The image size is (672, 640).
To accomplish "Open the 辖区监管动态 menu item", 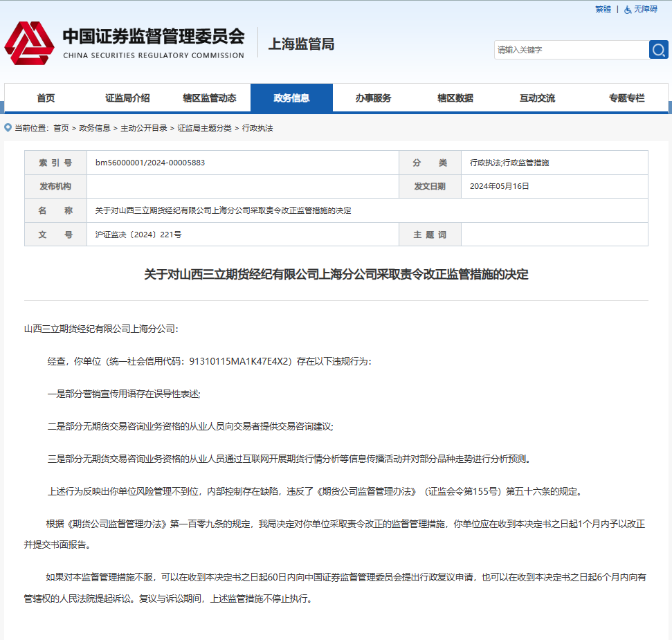I will point(210,98).
